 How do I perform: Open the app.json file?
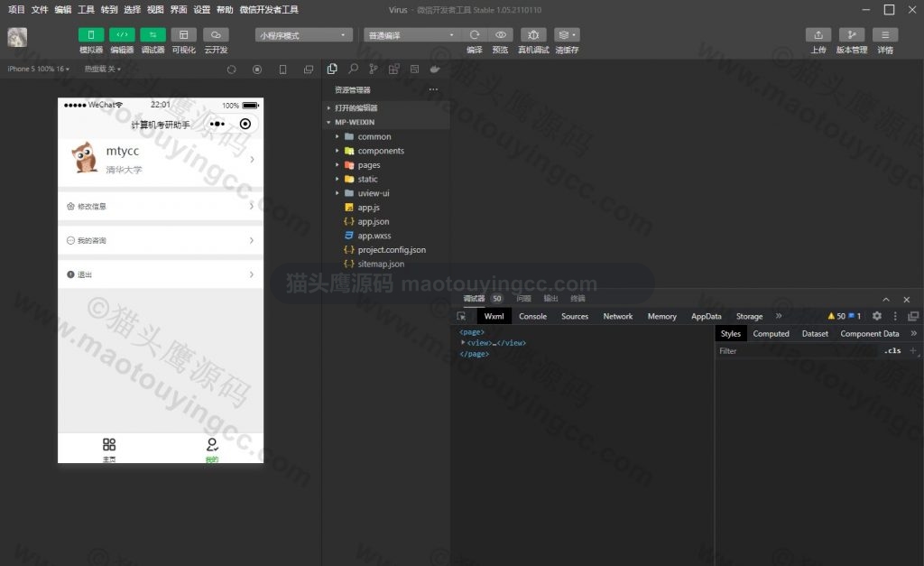click(386, 221)
